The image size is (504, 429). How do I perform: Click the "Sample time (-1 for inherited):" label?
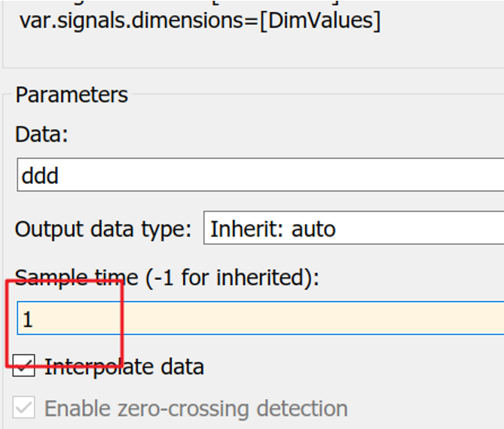(x=167, y=278)
